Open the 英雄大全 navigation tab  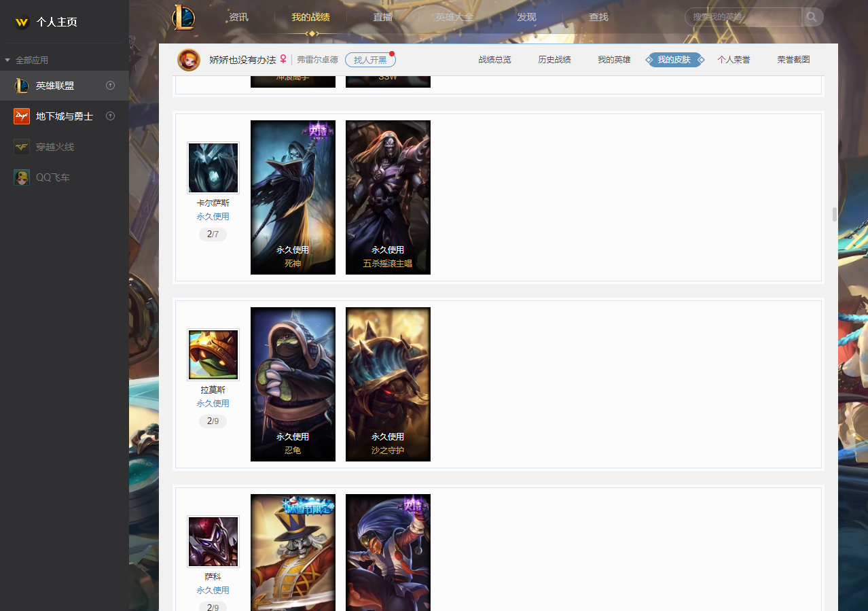[454, 17]
